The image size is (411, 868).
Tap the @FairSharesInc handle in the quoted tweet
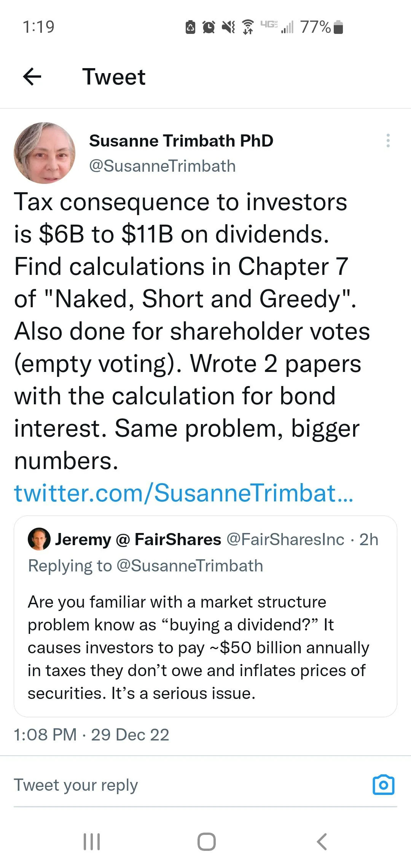click(285, 539)
